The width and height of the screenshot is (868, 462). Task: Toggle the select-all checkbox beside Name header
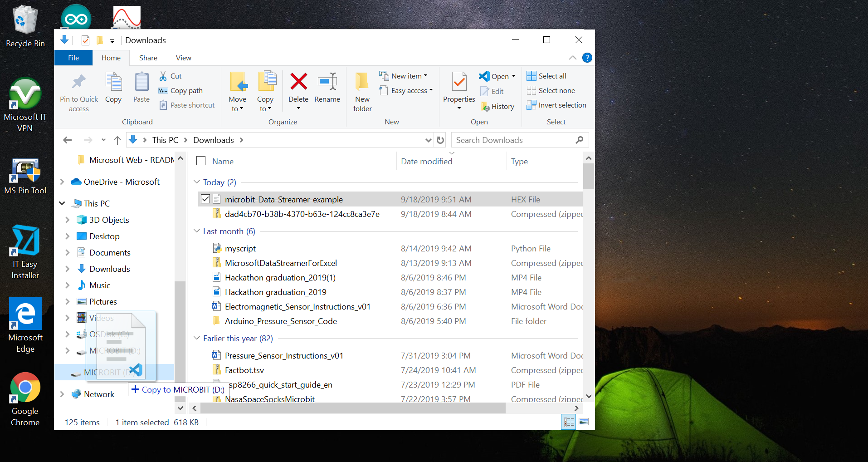coord(201,161)
